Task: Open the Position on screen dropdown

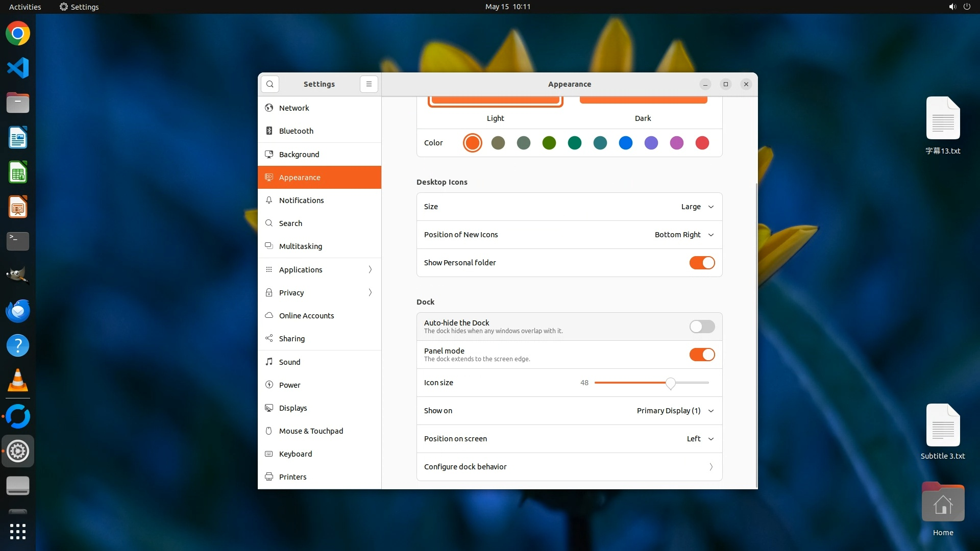Action: click(x=700, y=439)
